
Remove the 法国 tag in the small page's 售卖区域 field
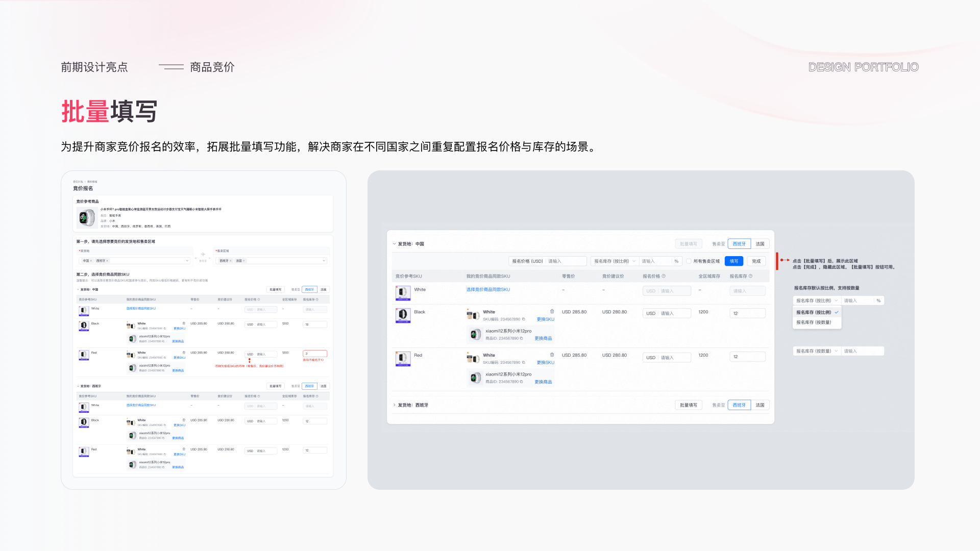(244, 261)
